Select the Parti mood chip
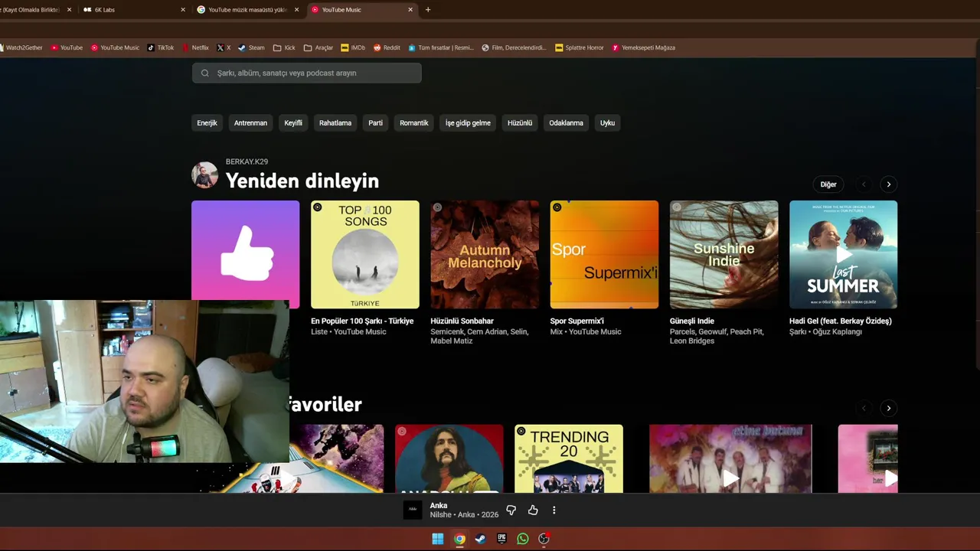Viewport: 980px width, 551px height. click(x=375, y=122)
